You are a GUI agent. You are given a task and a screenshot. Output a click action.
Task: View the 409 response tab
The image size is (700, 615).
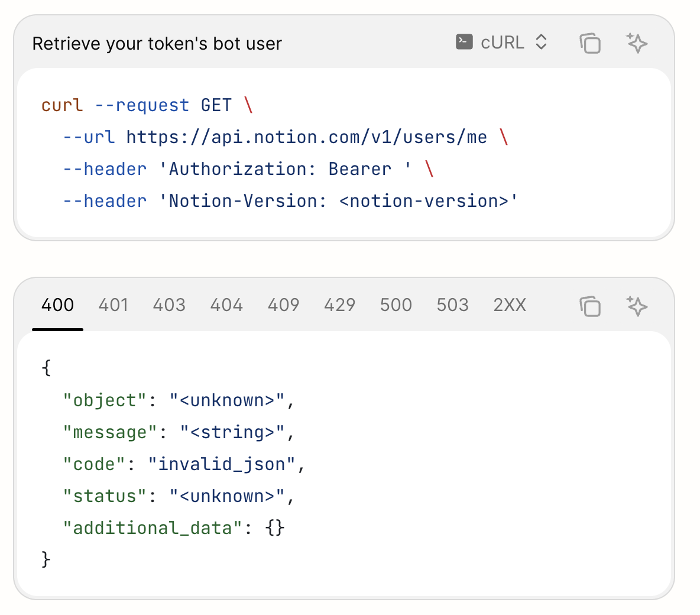(x=283, y=305)
